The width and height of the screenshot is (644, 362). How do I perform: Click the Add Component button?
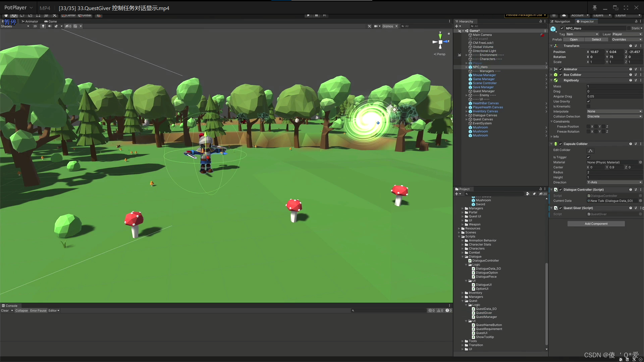596,224
